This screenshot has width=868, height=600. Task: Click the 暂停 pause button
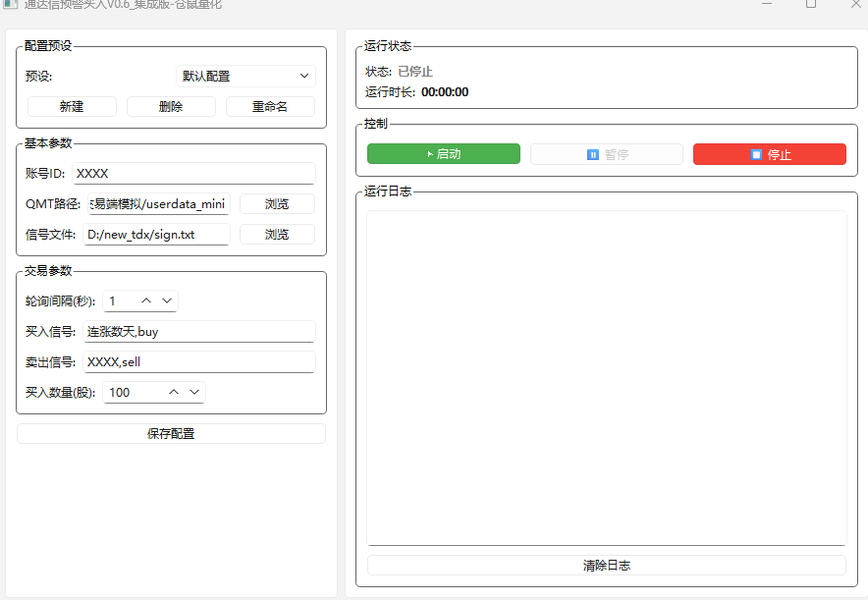point(606,154)
